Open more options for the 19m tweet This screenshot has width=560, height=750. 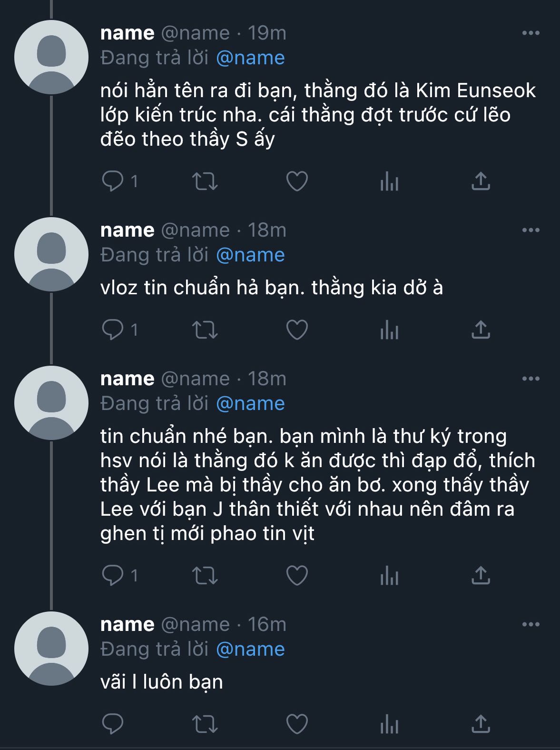point(531,33)
